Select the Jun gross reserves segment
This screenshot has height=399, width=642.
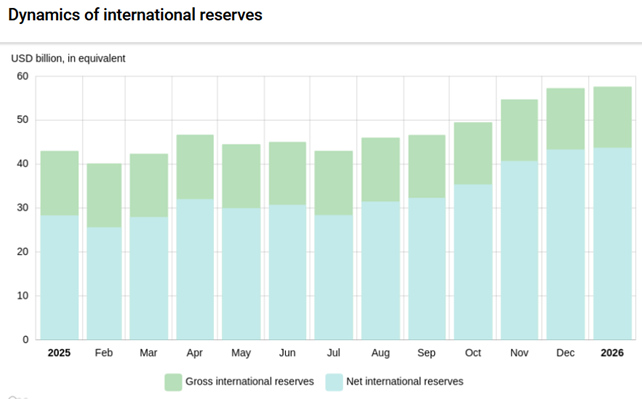click(x=287, y=174)
